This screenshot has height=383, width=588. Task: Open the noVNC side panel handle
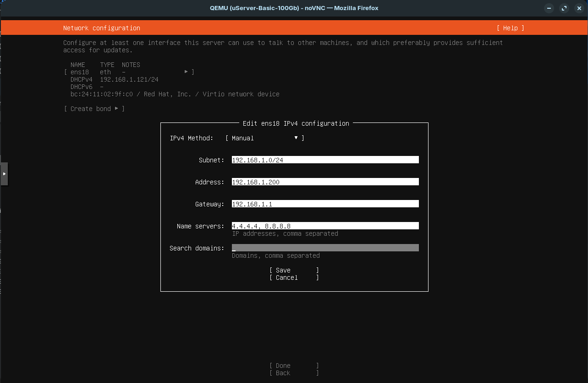(4, 174)
